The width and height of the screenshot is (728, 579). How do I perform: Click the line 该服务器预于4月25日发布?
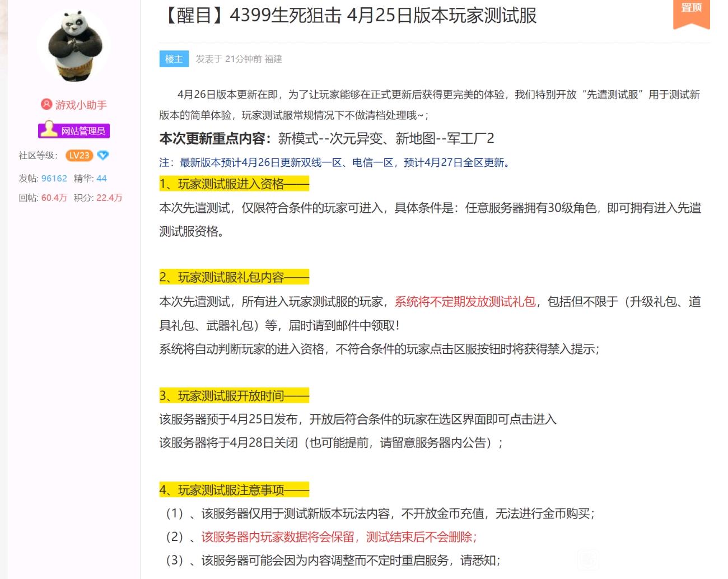tap(358, 419)
